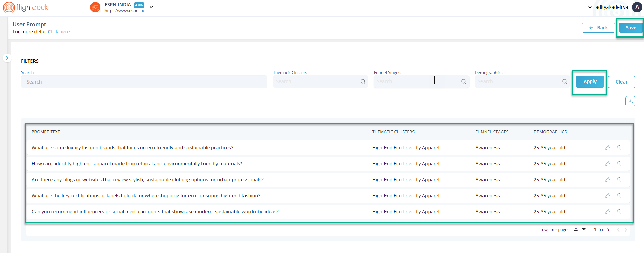The image size is (644, 253).
Task: Delete the ethical materials apparel prompt
Action: click(x=619, y=164)
